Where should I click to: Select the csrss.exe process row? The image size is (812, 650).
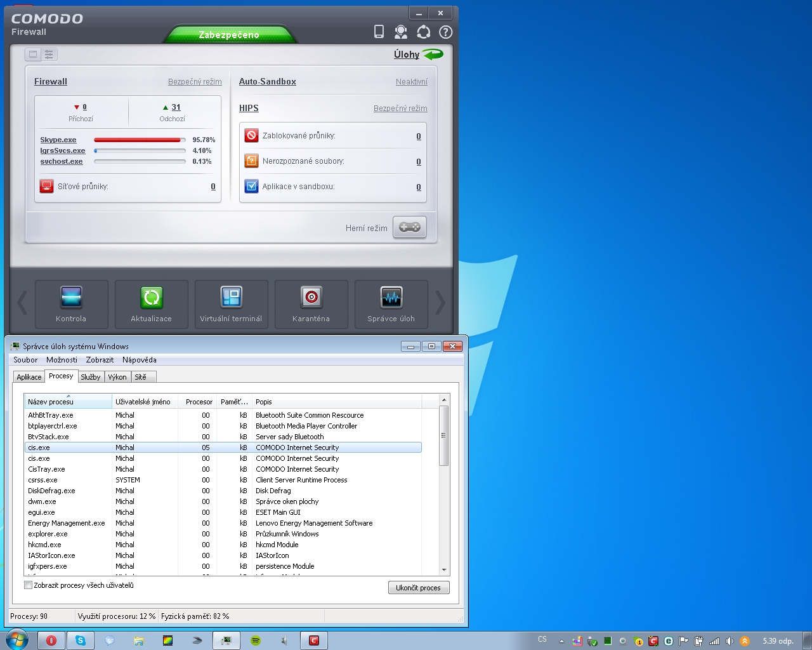[223, 480]
